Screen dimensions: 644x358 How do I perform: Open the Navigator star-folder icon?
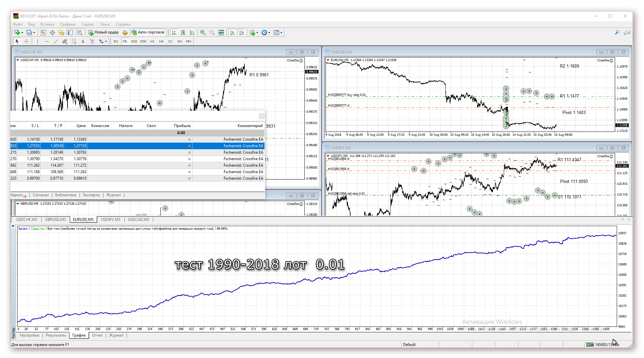tap(61, 32)
